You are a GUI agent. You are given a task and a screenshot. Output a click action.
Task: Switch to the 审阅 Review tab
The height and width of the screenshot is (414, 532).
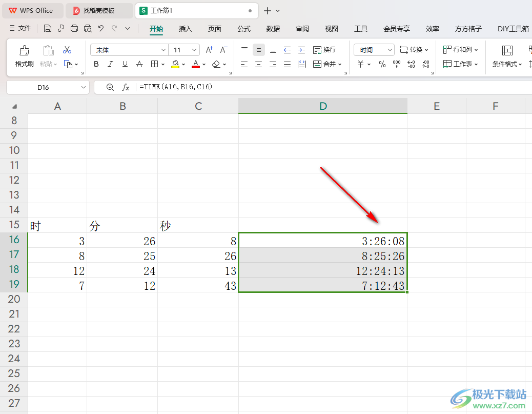click(x=302, y=29)
